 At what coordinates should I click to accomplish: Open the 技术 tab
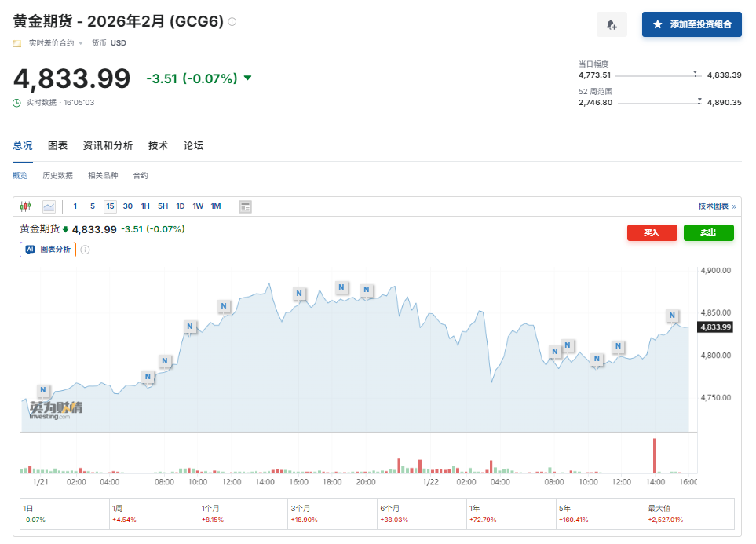[x=158, y=145]
